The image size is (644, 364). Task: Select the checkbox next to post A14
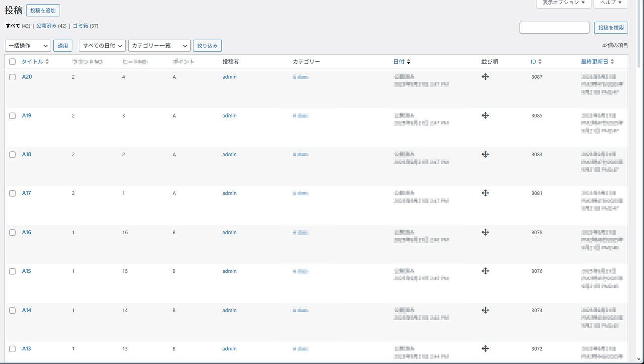pos(13,311)
